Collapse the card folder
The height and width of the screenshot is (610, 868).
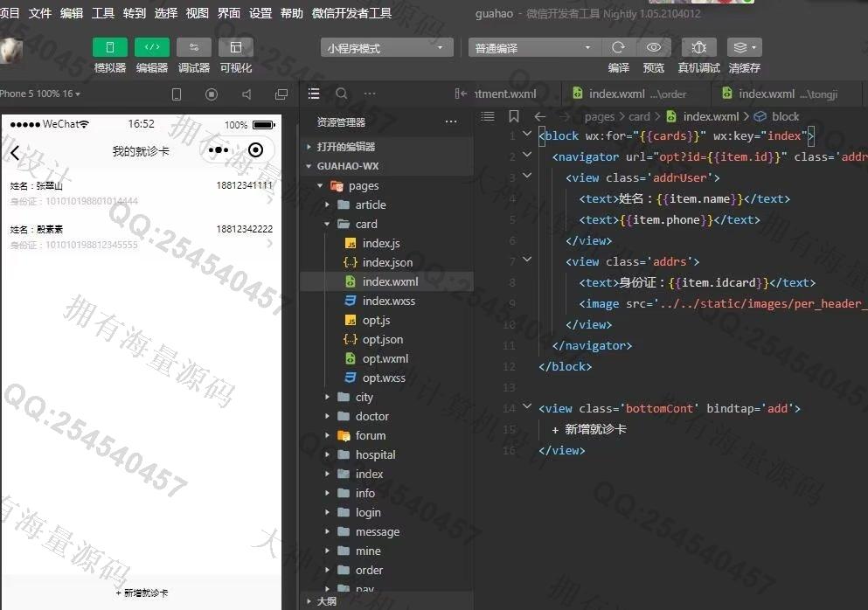pyautogui.click(x=387, y=225)
